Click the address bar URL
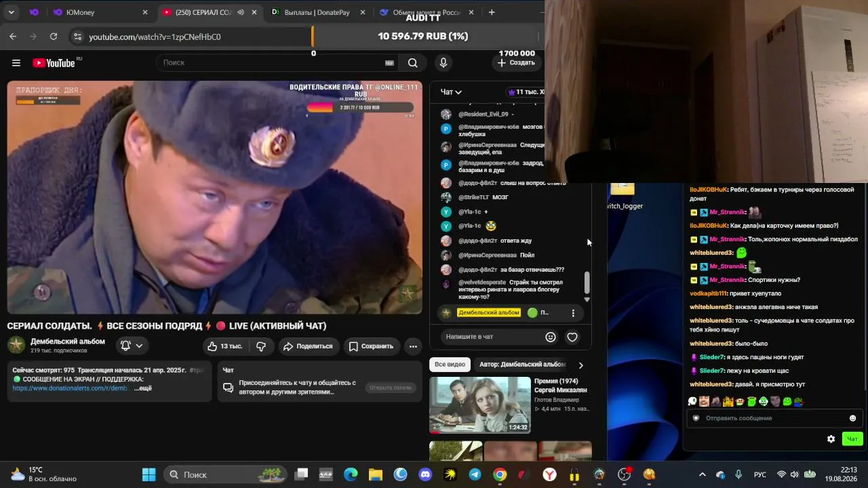The image size is (868, 488). pos(155,37)
